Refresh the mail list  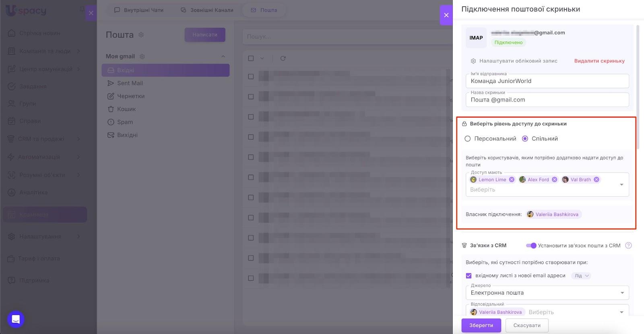tap(283, 58)
